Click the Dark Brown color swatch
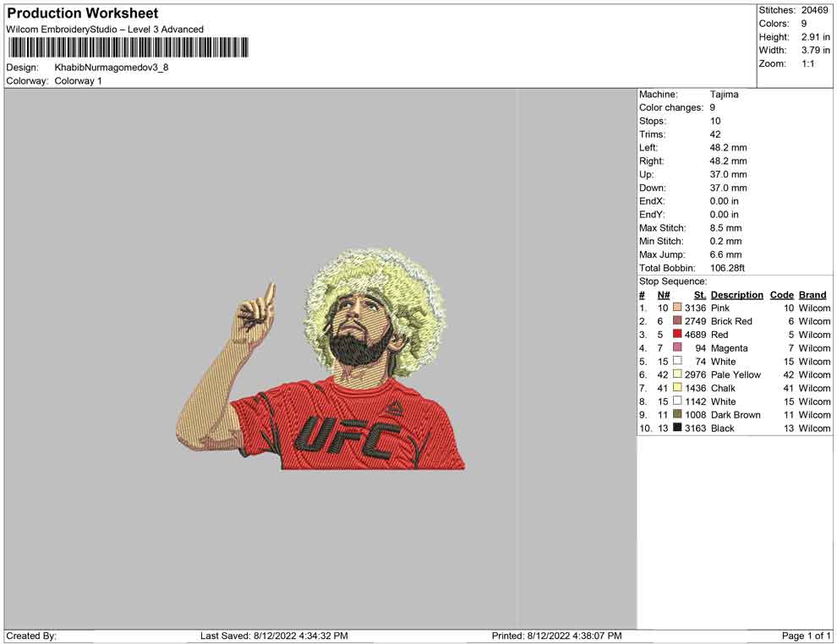This screenshot has height=644, width=837. coord(677,414)
